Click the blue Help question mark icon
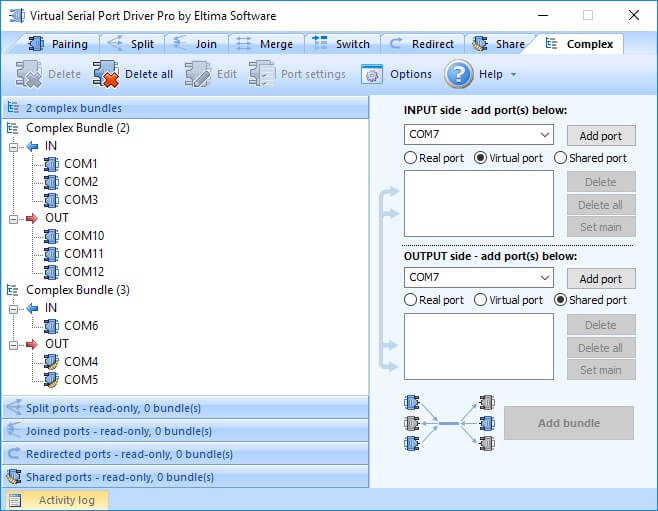The height and width of the screenshot is (511, 658). [458, 74]
